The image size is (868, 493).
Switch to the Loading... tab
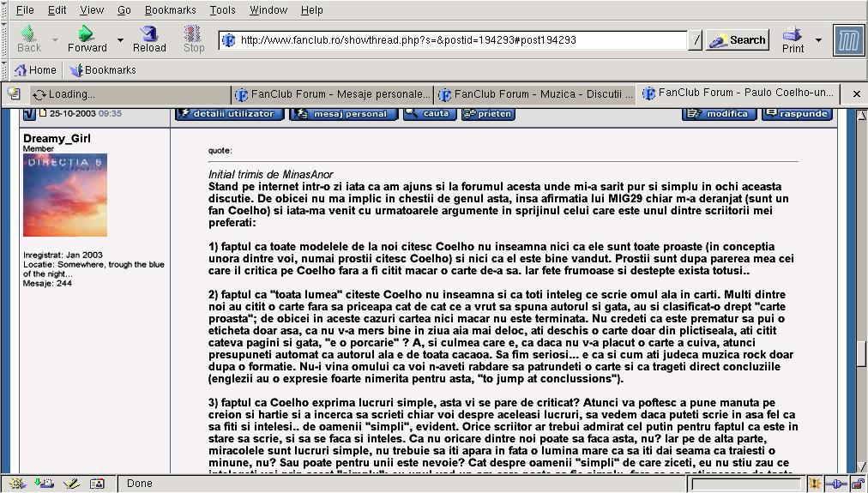130,94
